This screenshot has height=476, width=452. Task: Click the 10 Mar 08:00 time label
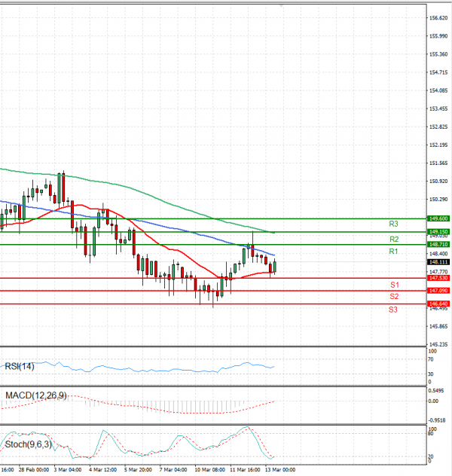tap(209, 470)
